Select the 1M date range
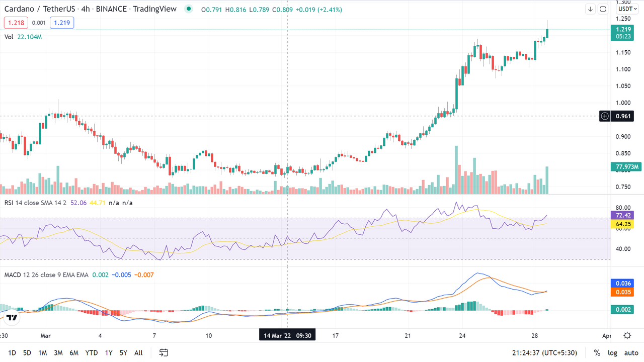 [42, 353]
